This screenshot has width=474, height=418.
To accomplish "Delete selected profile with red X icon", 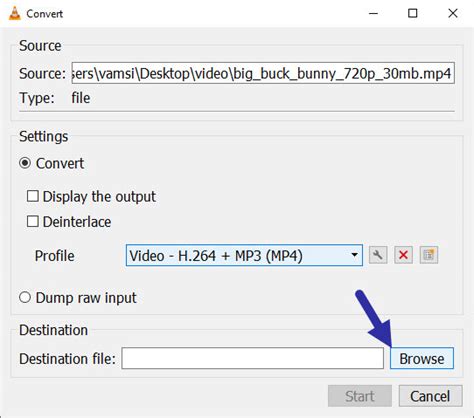I will pyautogui.click(x=403, y=255).
